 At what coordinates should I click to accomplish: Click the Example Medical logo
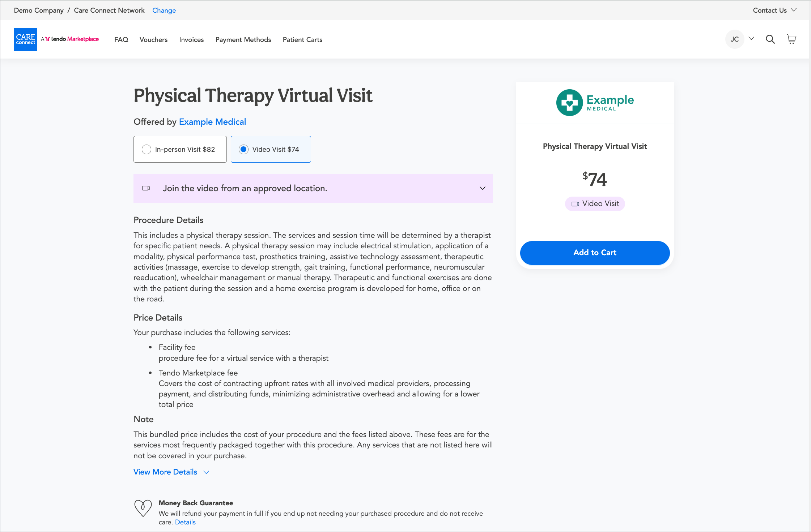[x=595, y=103]
